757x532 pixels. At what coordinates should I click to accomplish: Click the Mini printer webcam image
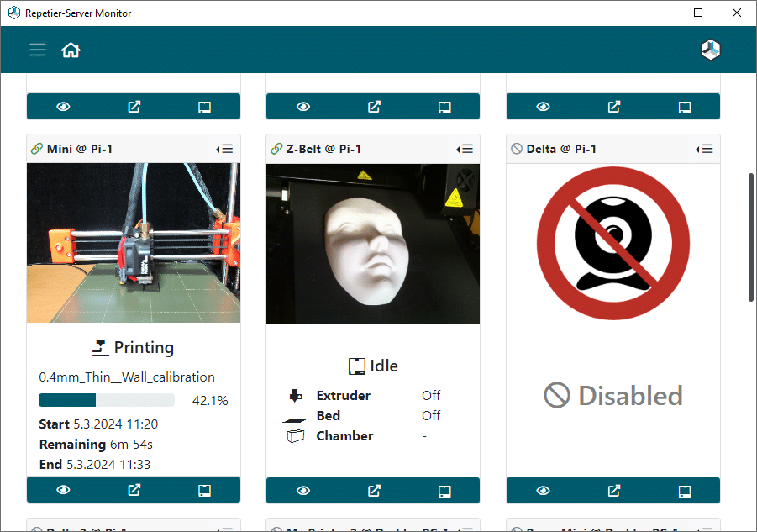coord(134,243)
